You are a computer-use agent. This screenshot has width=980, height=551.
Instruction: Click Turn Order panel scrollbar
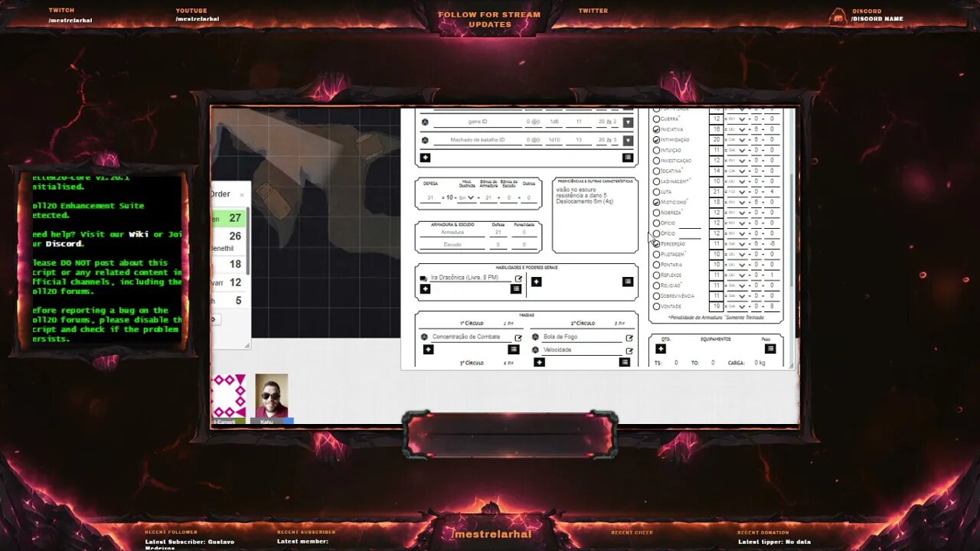click(247, 241)
